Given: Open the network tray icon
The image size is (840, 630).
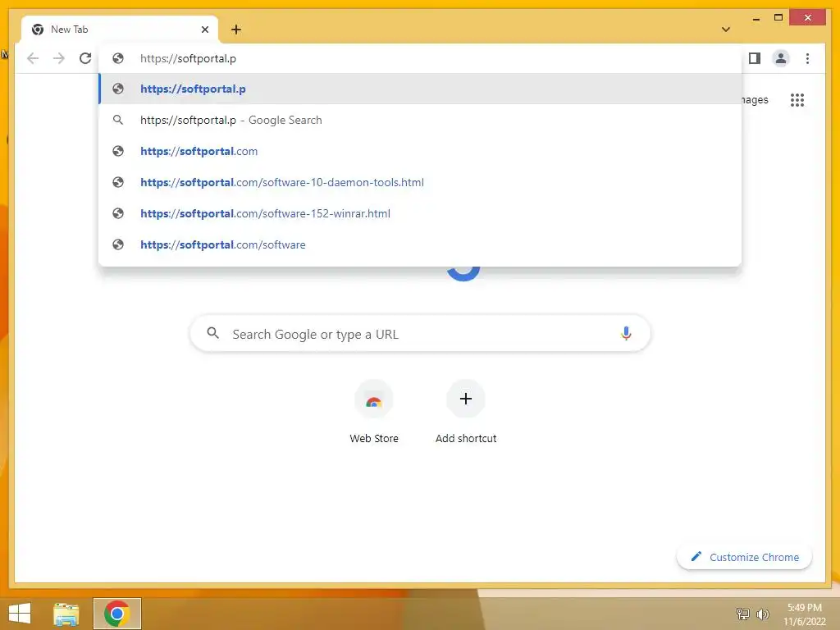Looking at the screenshot, I should tap(742, 614).
